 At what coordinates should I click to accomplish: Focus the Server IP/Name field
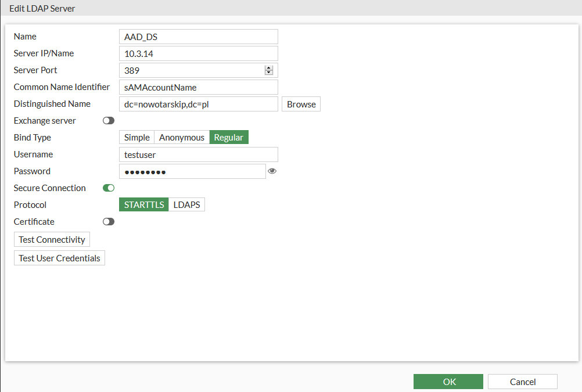click(198, 53)
